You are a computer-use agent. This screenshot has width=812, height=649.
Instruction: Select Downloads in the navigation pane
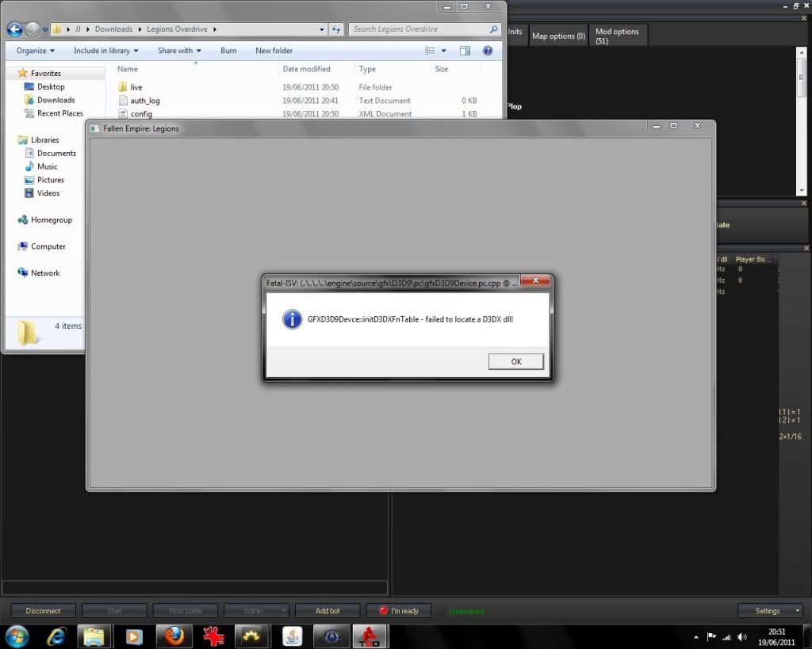click(x=56, y=100)
